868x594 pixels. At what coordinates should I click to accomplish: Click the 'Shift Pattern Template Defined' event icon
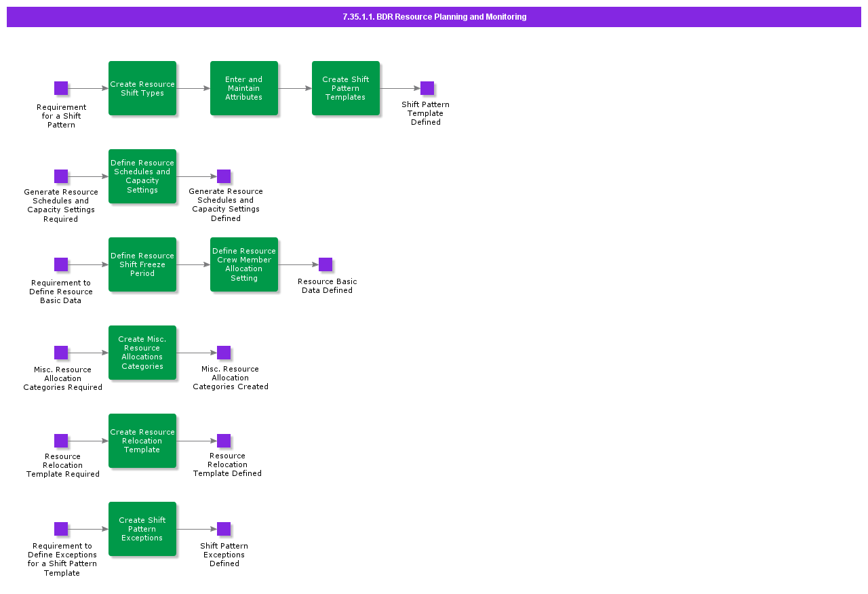(427, 88)
